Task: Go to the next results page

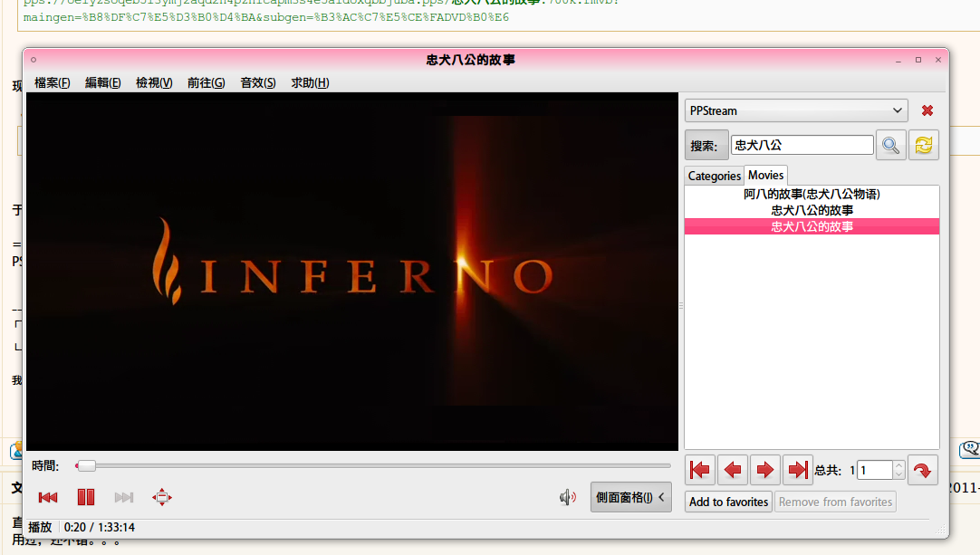Action: pyautogui.click(x=765, y=470)
